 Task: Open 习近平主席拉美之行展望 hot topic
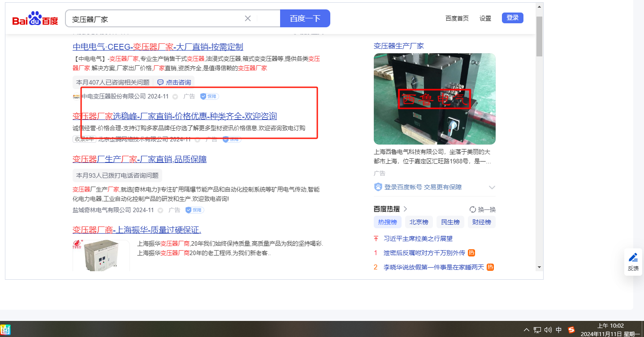418,239
